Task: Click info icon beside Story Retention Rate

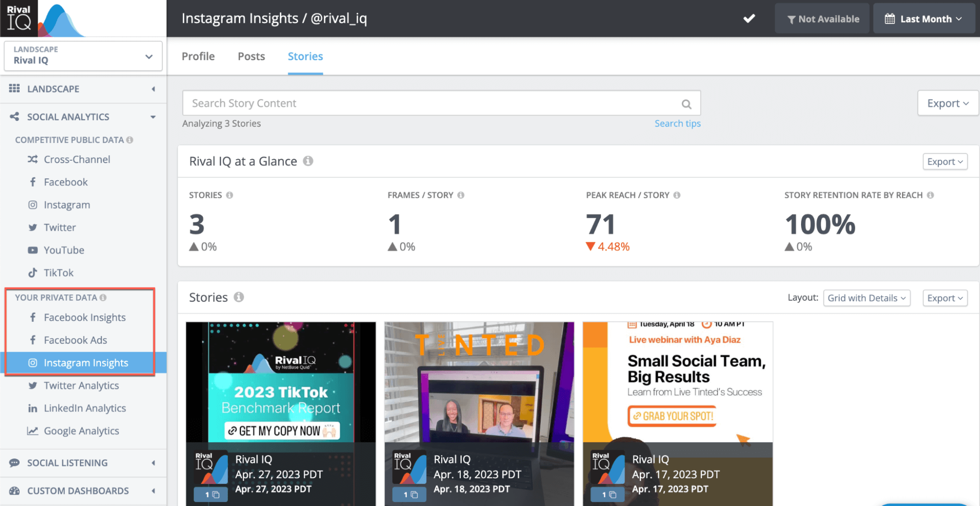Action: point(930,195)
